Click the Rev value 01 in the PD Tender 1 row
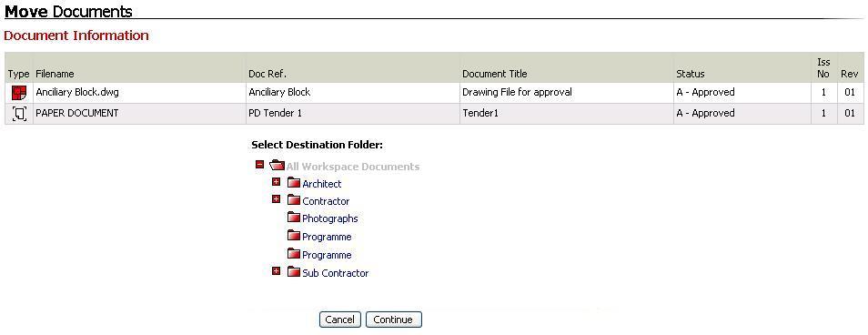 point(850,113)
